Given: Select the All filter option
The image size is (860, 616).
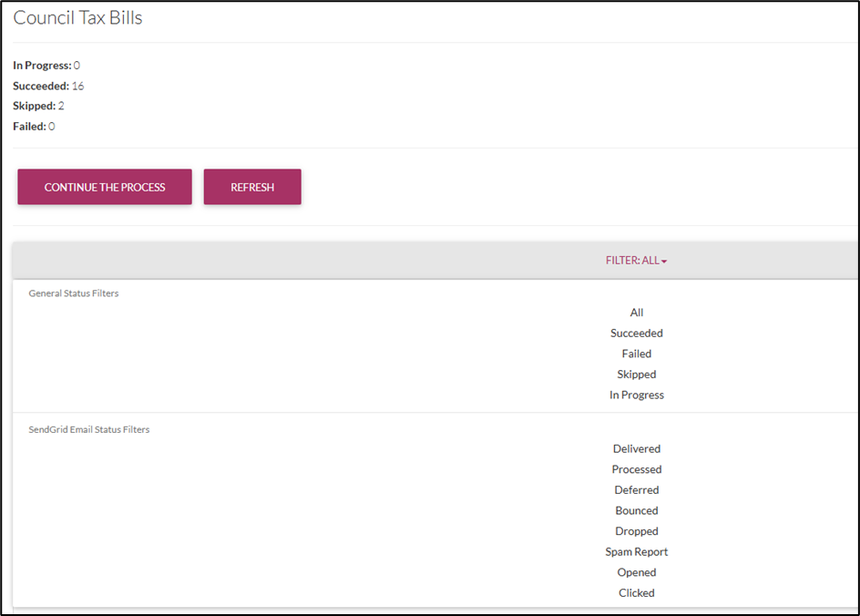Looking at the screenshot, I should pos(636,313).
